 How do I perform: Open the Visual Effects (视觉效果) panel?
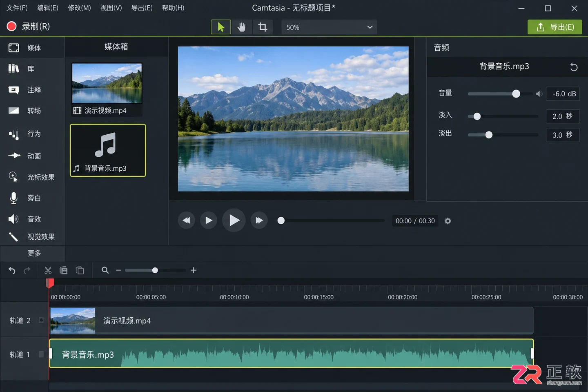(32, 237)
